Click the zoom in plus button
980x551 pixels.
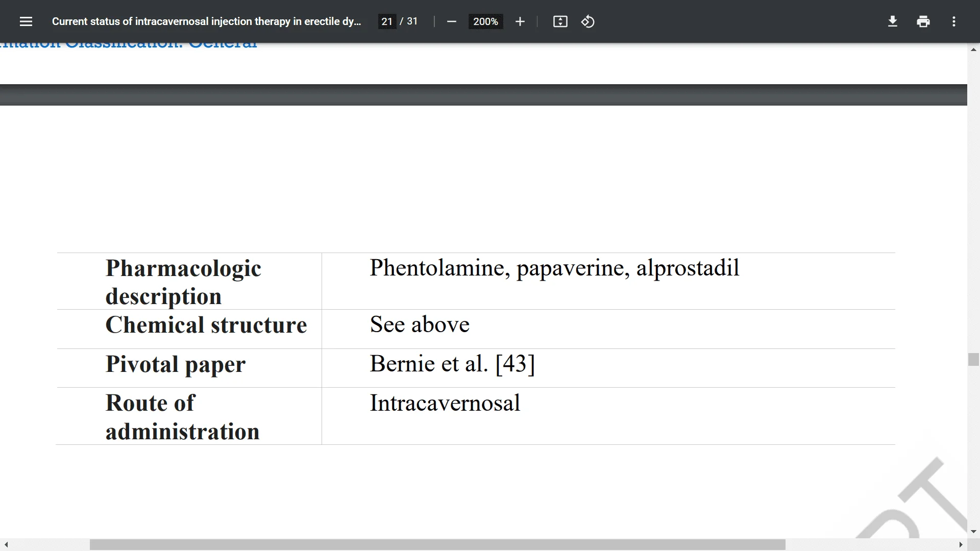click(520, 21)
